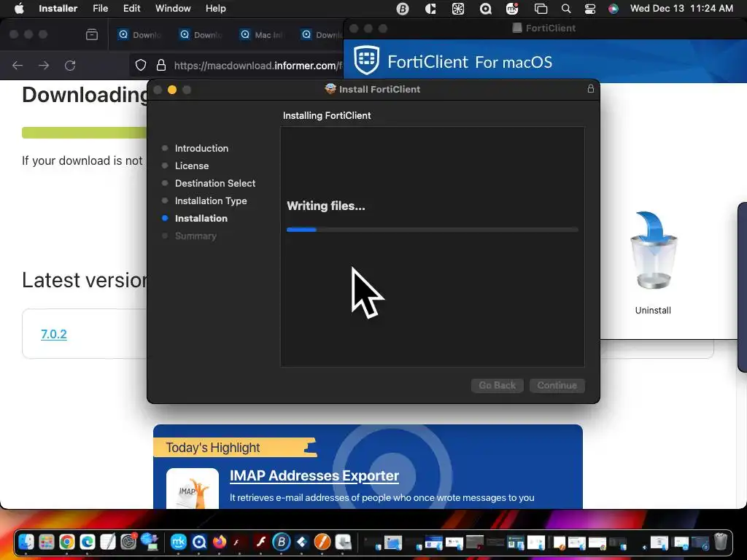Open the Edit menu
The image size is (747, 560).
(131, 9)
